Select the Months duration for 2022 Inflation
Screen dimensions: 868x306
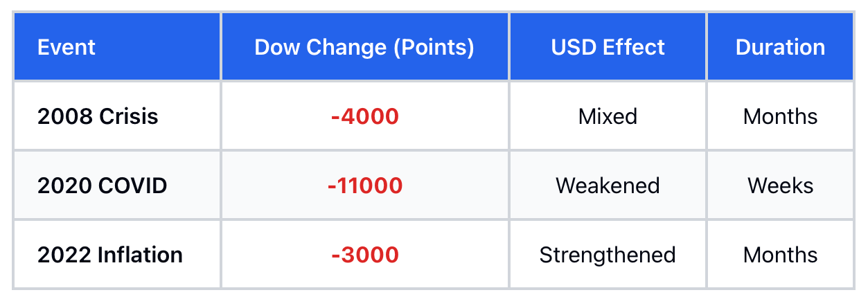pyautogui.click(x=780, y=255)
